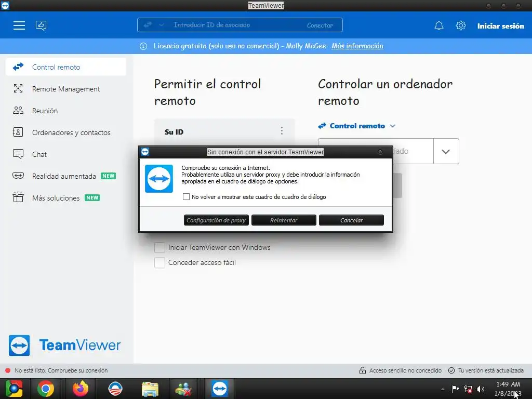Expand the header connection type chevron

click(162, 25)
